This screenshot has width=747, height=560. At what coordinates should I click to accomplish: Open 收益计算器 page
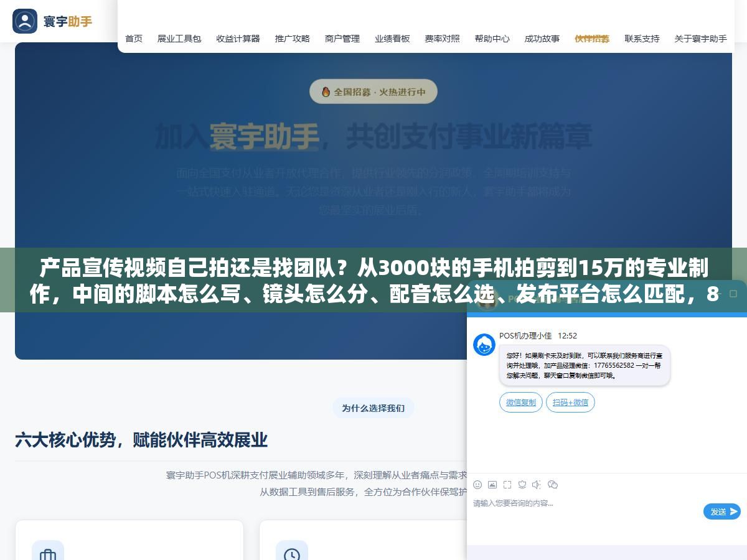pos(238,39)
